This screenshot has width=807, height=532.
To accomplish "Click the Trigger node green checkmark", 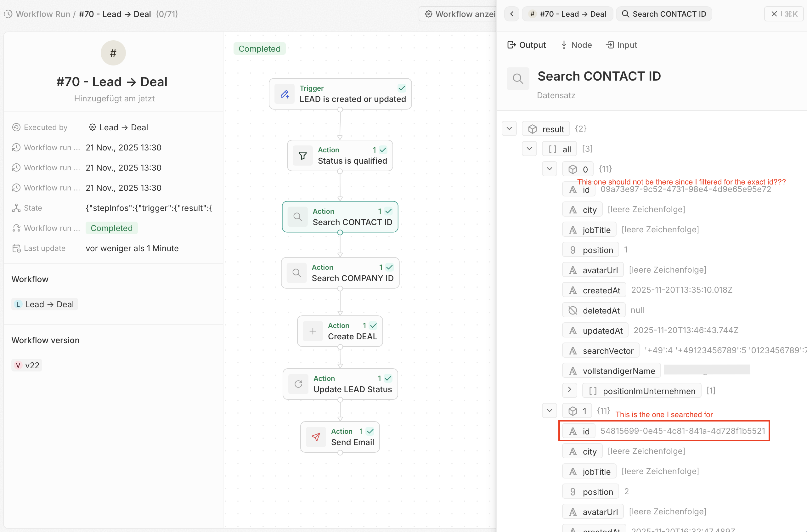I will pyautogui.click(x=402, y=88).
